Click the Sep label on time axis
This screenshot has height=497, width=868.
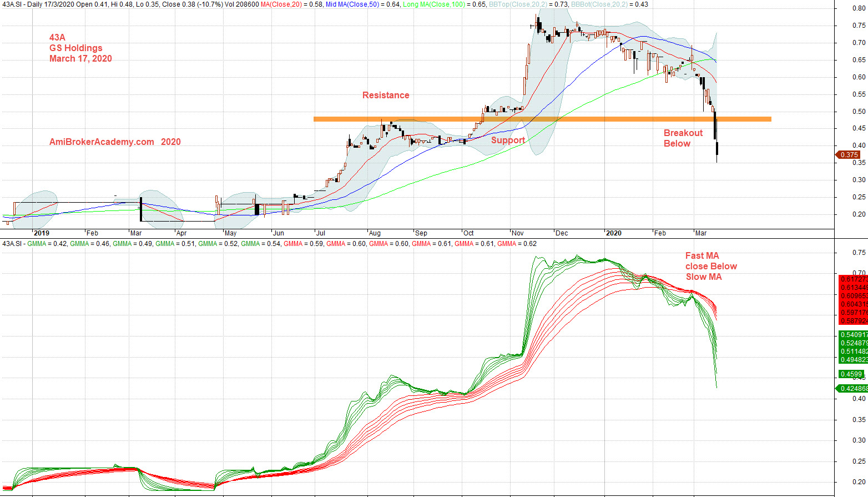421,233
